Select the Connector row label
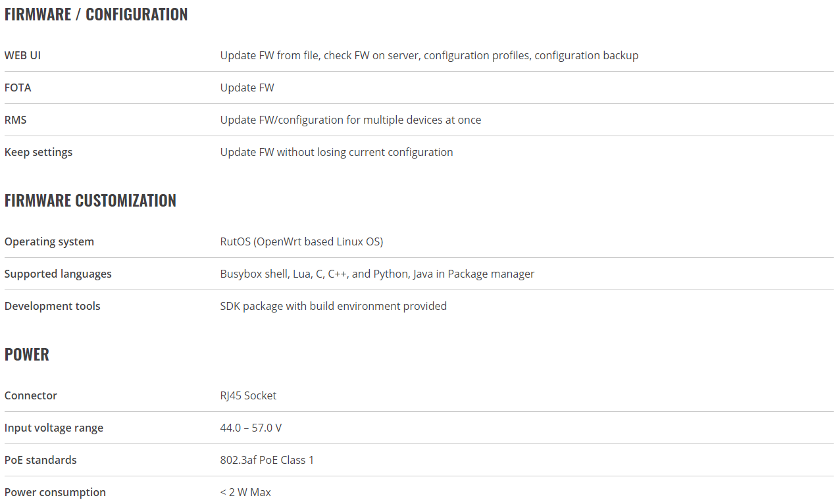Screen dimensions: 837x504 click(x=31, y=396)
